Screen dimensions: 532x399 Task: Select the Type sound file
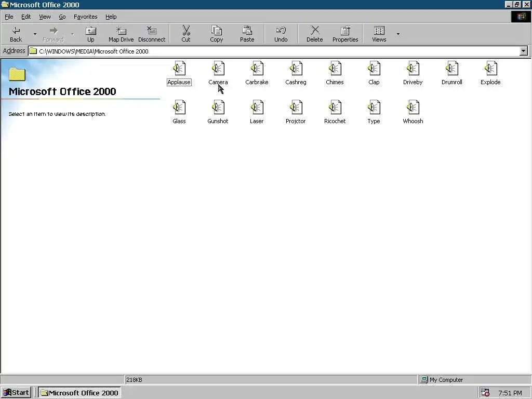(x=374, y=112)
